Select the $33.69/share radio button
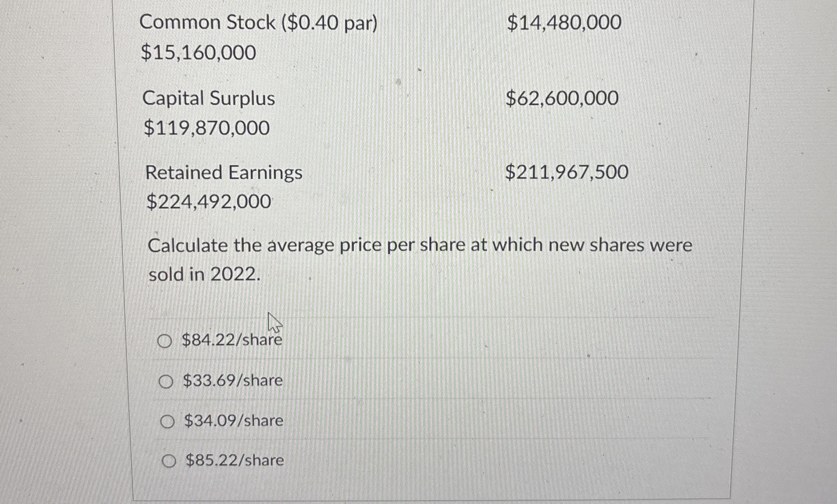 167,382
